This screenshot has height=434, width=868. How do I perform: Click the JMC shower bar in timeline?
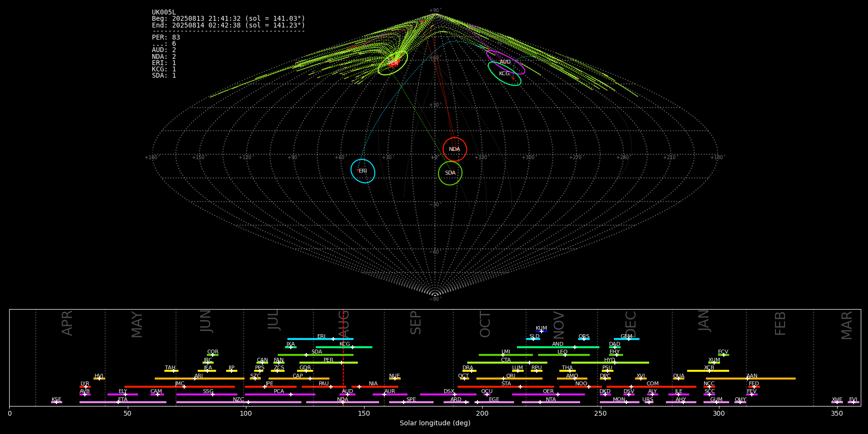(x=180, y=386)
